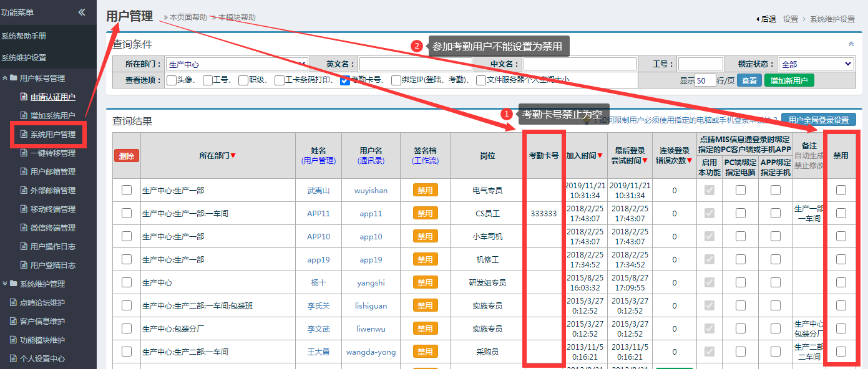Click the green 增加新用户 button
Screen dimensions: 868x369
pyautogui.click(x=789, y=80)
